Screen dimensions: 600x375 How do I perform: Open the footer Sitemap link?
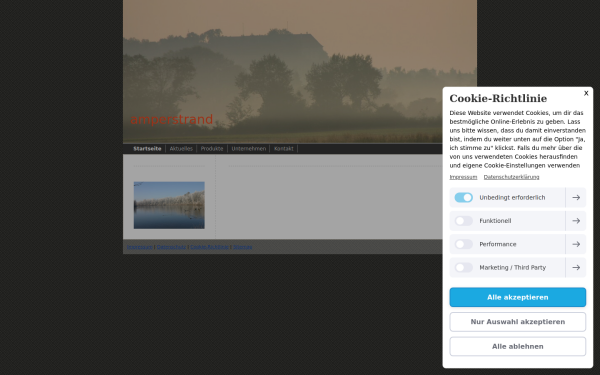(243, 247)
